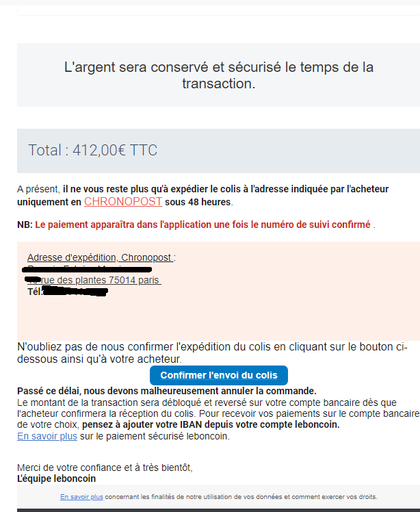Click the N'oubliez pas de nous confirmer paragraph
Screen dimensions: 420x512
coord(213,353)
